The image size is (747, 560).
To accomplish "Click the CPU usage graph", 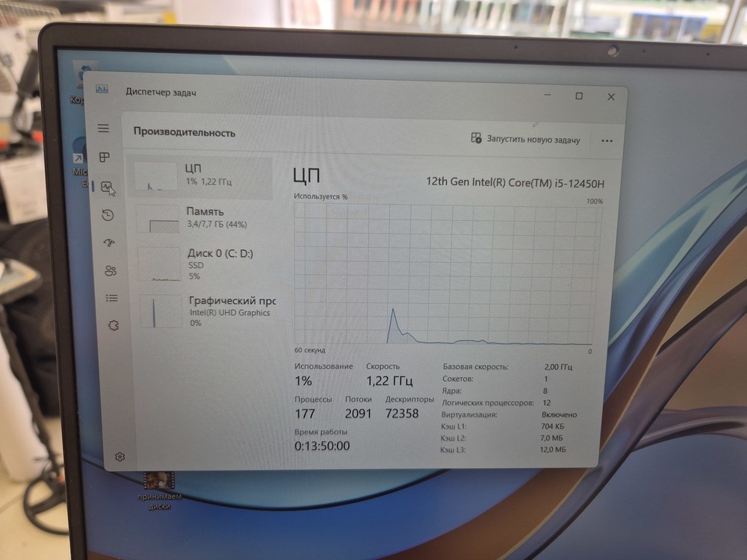I will tap(444, 273).
